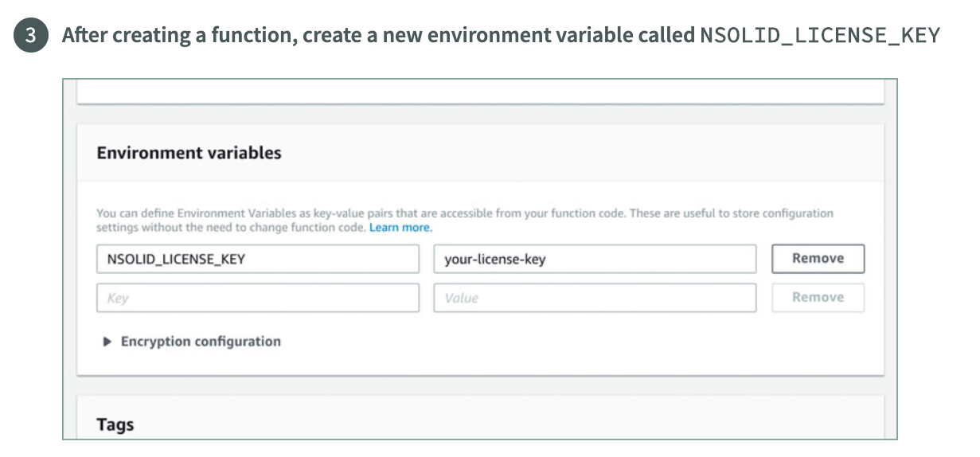The height and width of the screenshot is (457, 980).
Task: Expand the Encryption configuration disclosure triangle
Action: click(107, 342)
